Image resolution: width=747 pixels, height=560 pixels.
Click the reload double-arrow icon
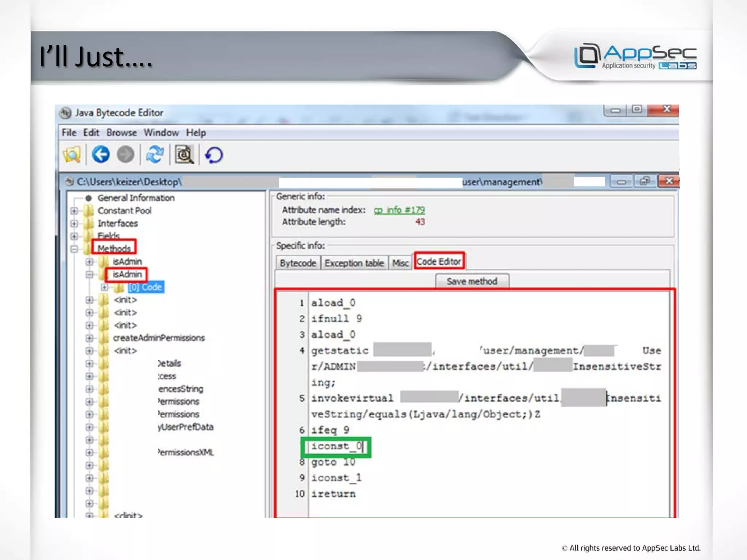click(155, 155)
